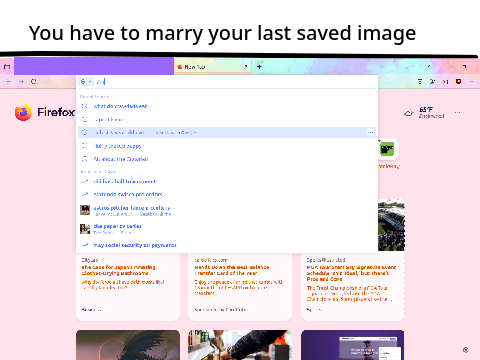Pick recent search 'what do crawdads eat'
This screenshot has height=360, width=480.
pyautogui.click(x=227, y=106)
